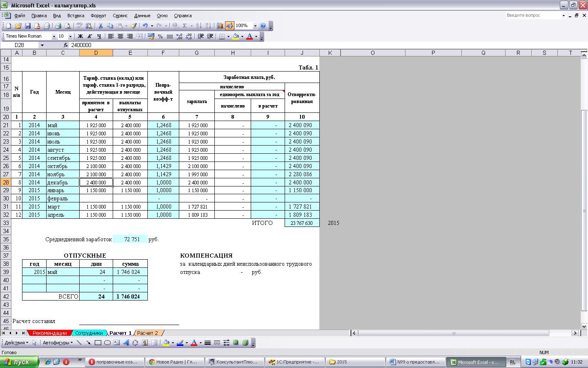This screenshot has height=368, width=588.
Task: Apply yellow Fill Color in Formatting toolbar
Action: [x=236, y=36]
